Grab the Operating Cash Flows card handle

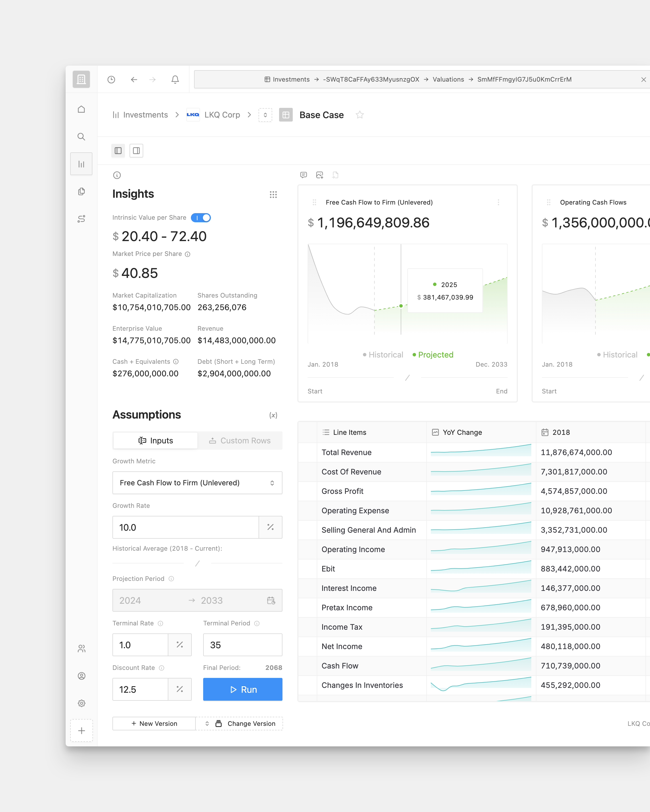549,202
